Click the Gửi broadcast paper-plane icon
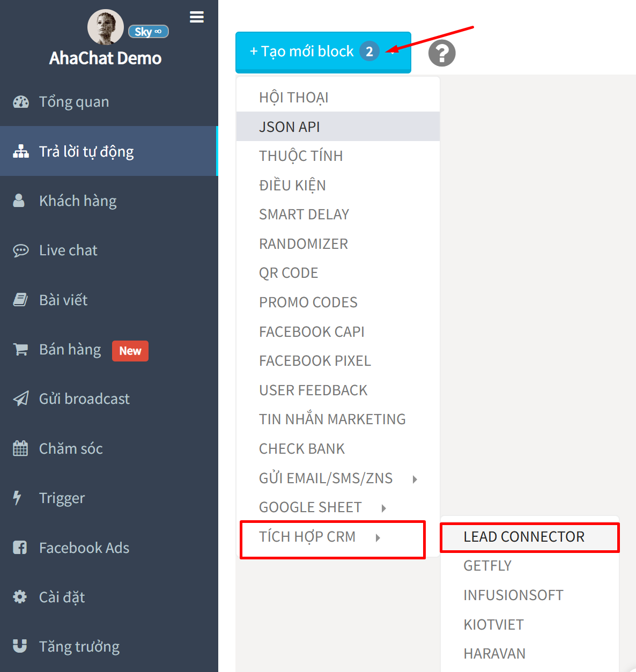The height and width of the screenshot is (672, 636). [21, 398]
